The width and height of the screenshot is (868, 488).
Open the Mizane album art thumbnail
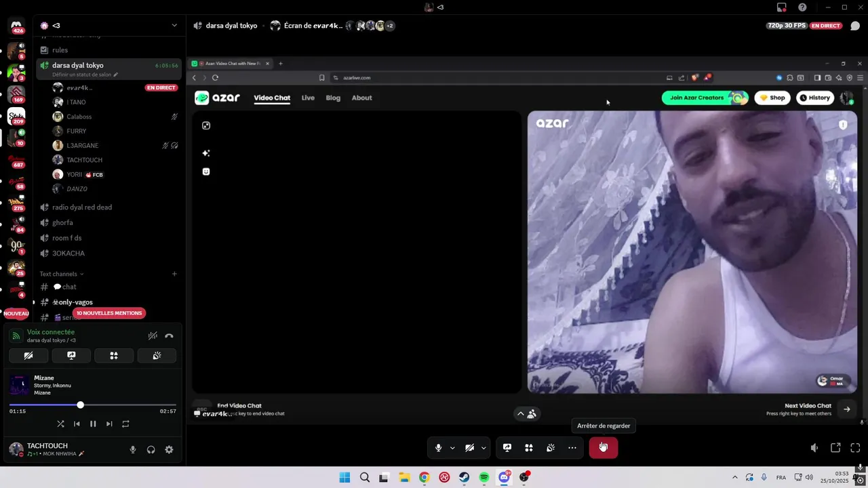(x=19, y=385)
